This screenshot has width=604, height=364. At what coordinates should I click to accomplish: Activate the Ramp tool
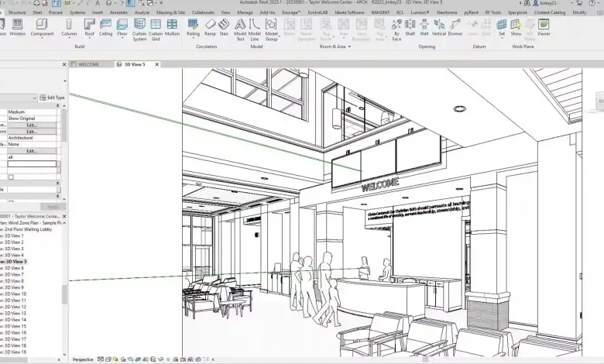pyautogui.click(x=210, y=27)
